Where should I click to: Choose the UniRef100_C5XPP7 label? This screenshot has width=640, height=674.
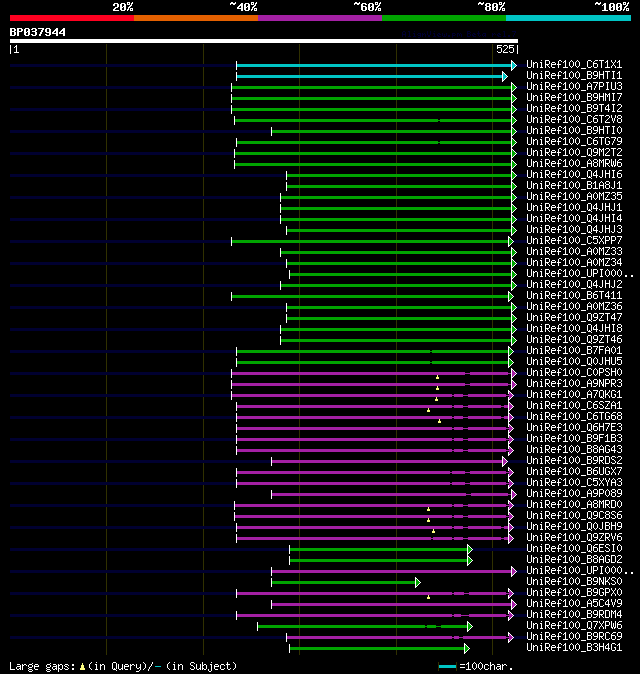574,240
